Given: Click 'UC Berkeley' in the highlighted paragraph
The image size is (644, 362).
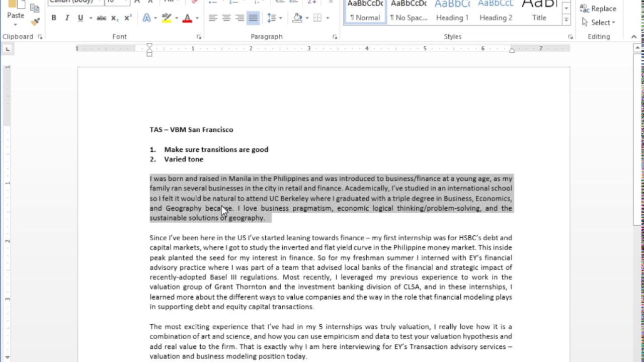Looking at the screenshot, I should (x=289, y=199).
